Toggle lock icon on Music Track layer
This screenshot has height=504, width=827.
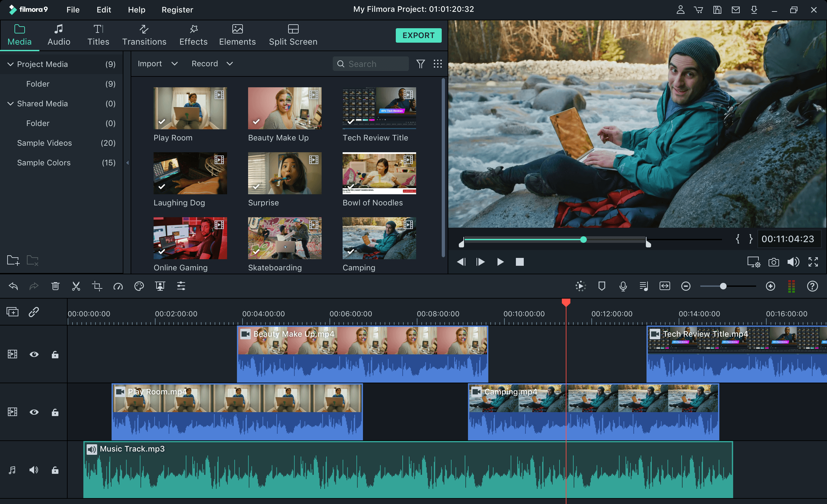click(x=55, y=470)
